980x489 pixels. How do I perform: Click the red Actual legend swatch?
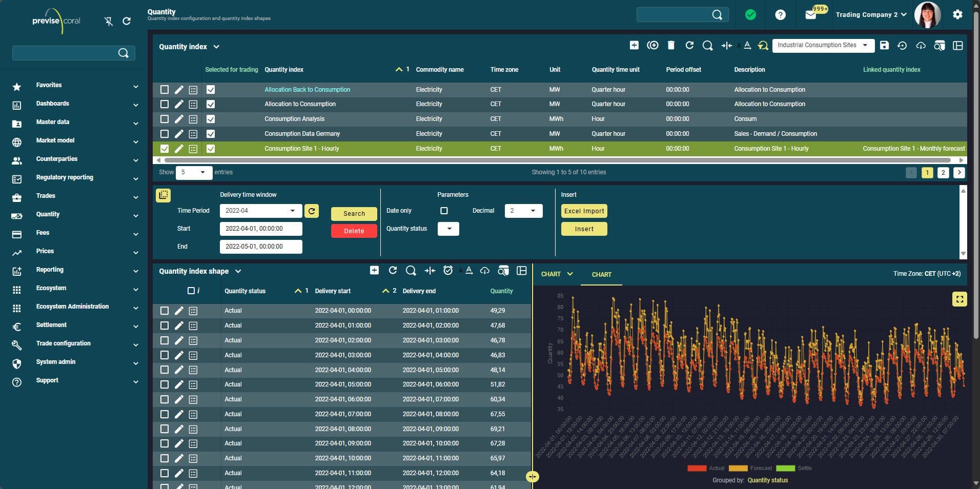(697, 468)
